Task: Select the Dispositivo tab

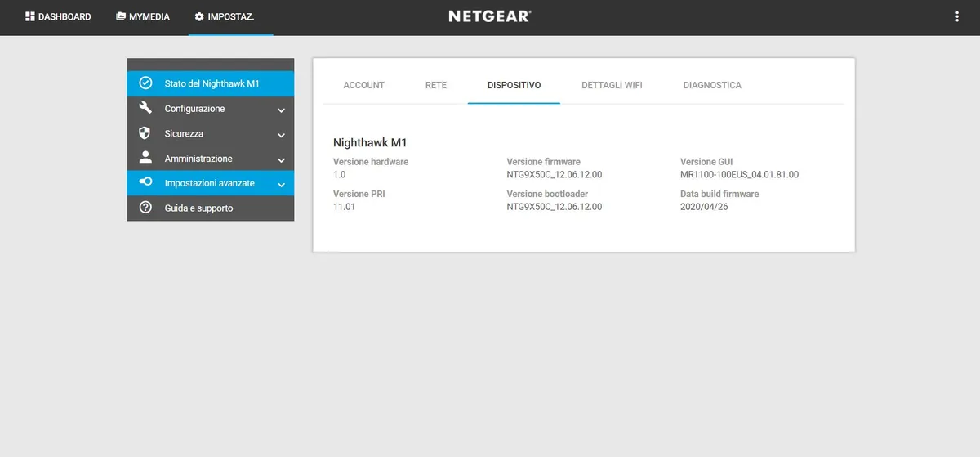Action: [x=514, y=85]
